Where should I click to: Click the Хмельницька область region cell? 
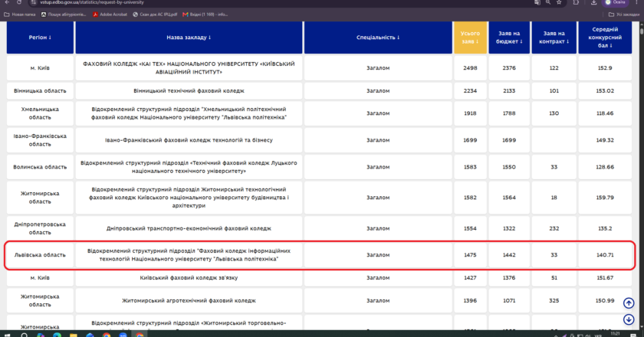pos(40,113)
